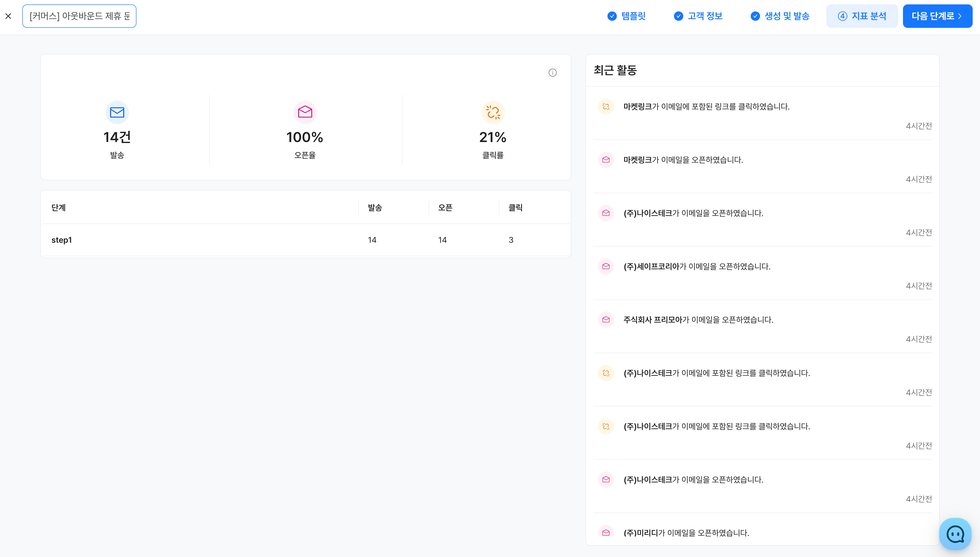Select the 지표 분석 step tab
This screenshot has width=980, height=557.
click(x=862, y=16)
